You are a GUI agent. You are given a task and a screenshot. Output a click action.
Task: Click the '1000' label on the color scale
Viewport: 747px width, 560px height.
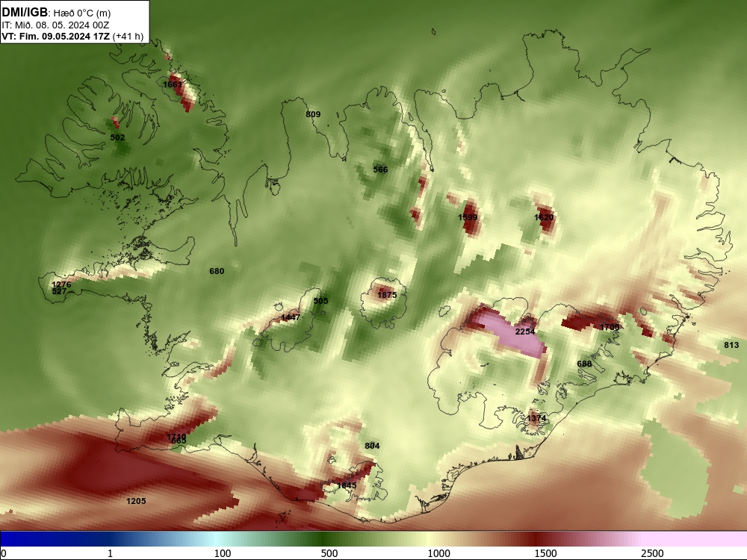(x=438, y=553)
